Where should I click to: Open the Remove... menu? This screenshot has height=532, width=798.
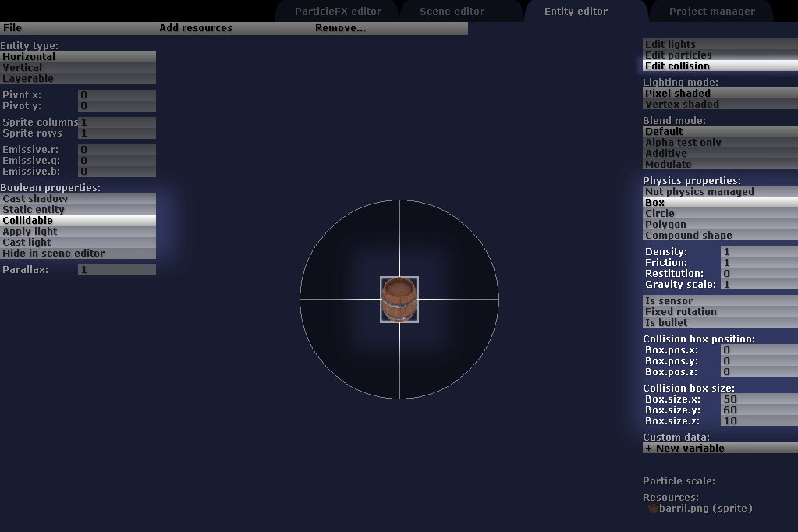340,28
